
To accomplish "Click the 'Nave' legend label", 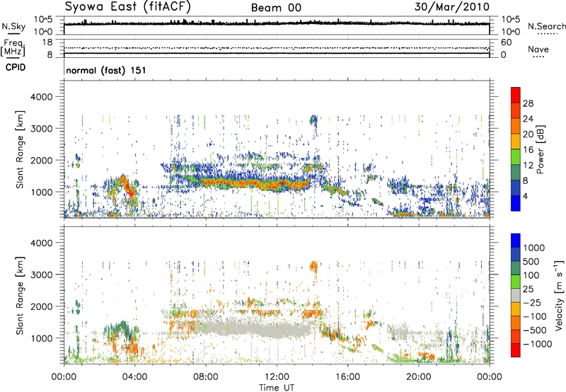I will pos(538,49).
